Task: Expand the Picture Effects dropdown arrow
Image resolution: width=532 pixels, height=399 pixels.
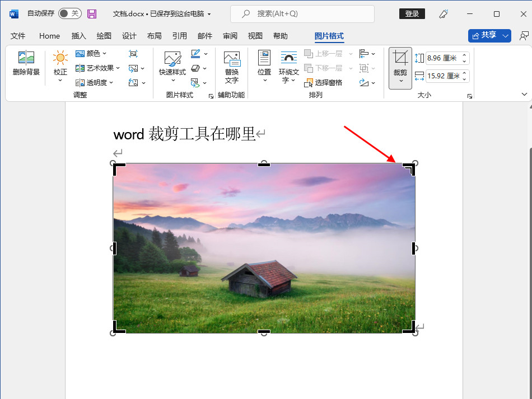Action: click(205, 68)
